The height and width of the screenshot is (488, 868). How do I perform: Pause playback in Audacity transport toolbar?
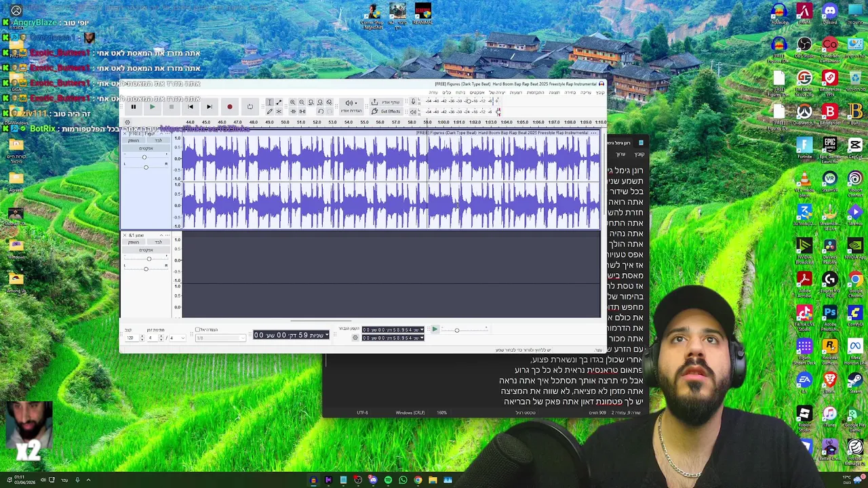(134, 106)
